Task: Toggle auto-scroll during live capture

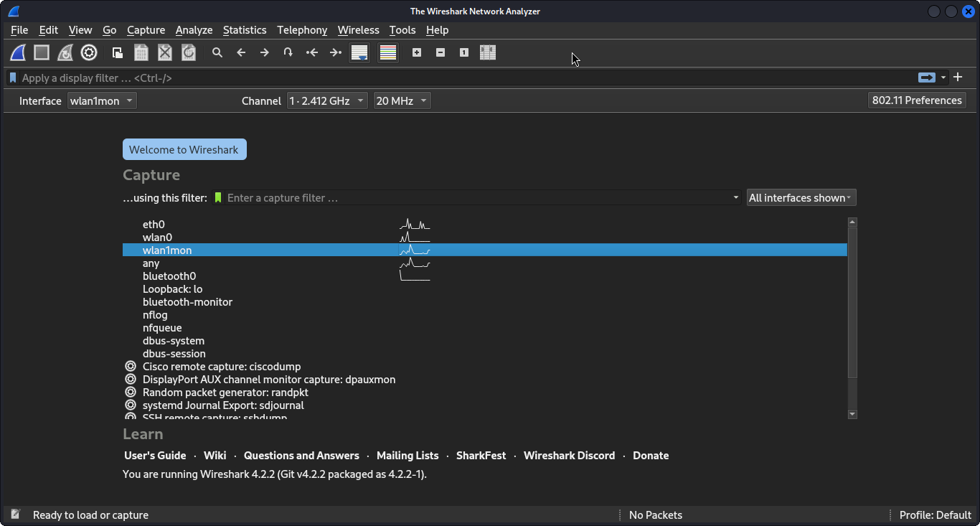Action: [x=359, y=52]
